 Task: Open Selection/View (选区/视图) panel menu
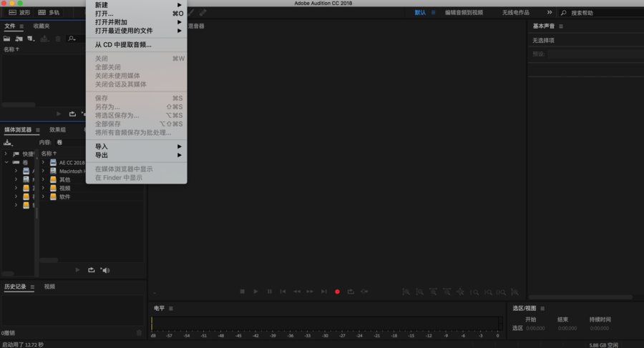point(542,309)
